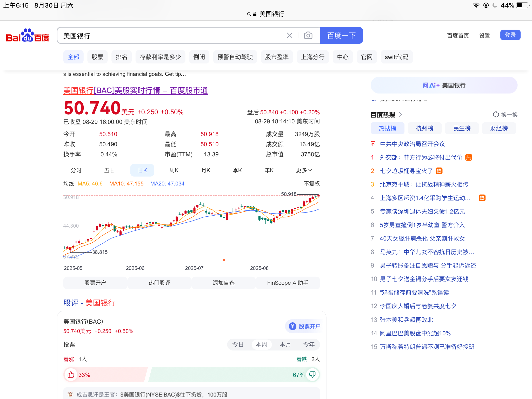
Task: Select the 上海分行 filter tab
Action: (313, 57)
